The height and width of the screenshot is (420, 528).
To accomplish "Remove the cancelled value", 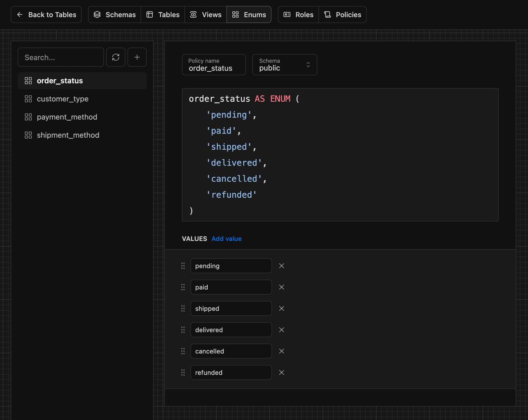I will coord(282,351).
